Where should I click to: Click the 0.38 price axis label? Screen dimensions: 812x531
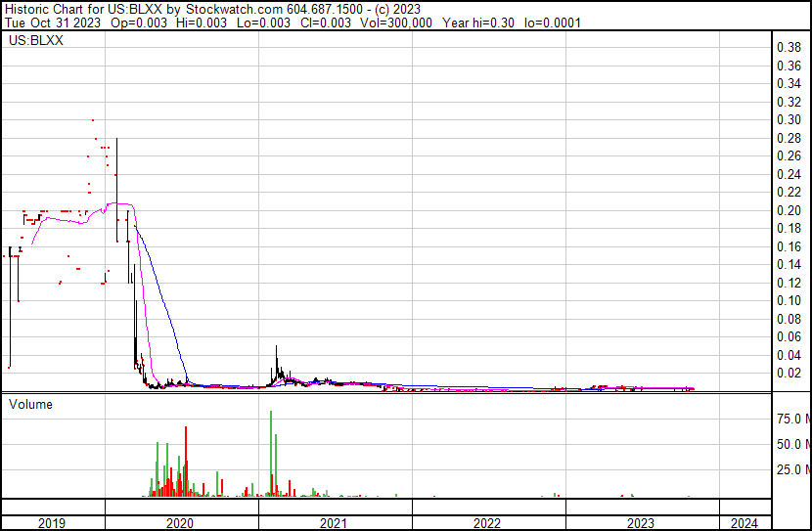point(789,48)
